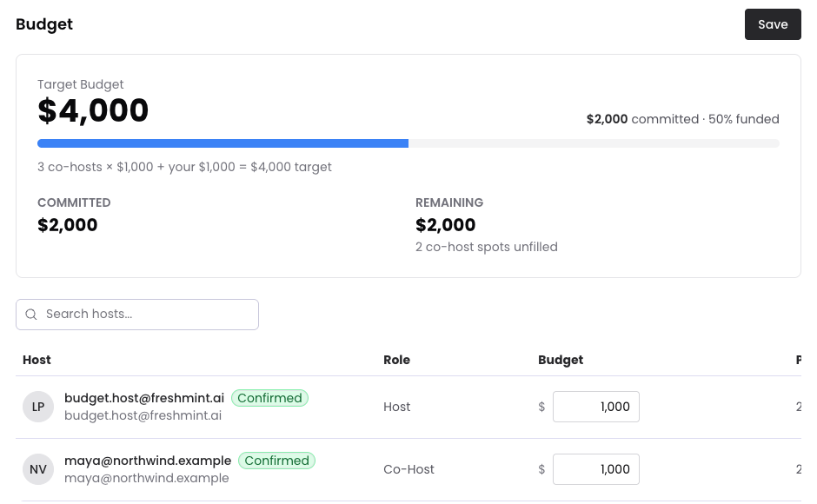Click the budget funding progress bar

408,143
